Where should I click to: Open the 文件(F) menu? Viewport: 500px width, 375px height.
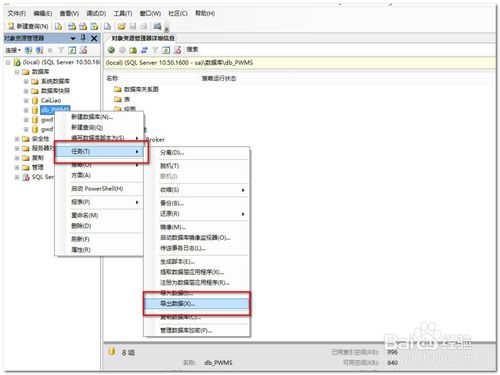click(17, 13)
